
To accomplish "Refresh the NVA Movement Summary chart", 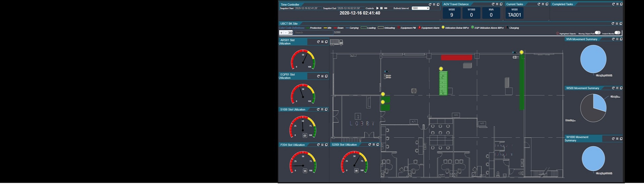I will (613, 39).
